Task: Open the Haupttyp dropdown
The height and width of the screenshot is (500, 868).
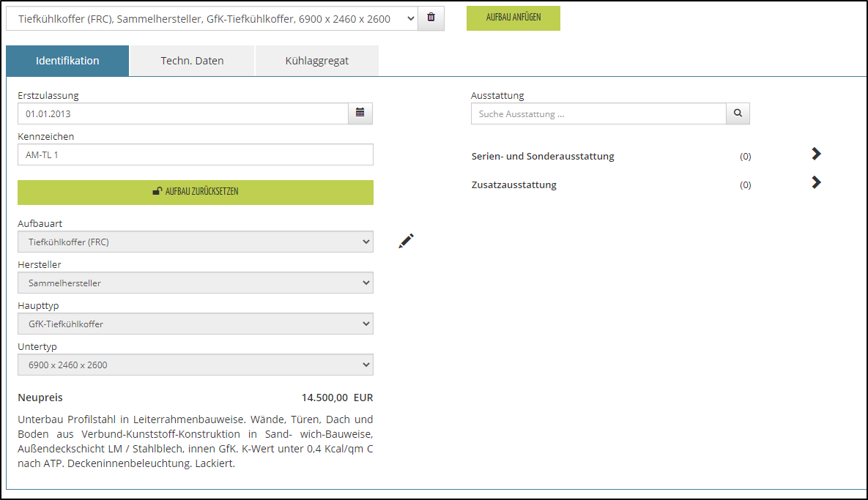Action: 195,324
